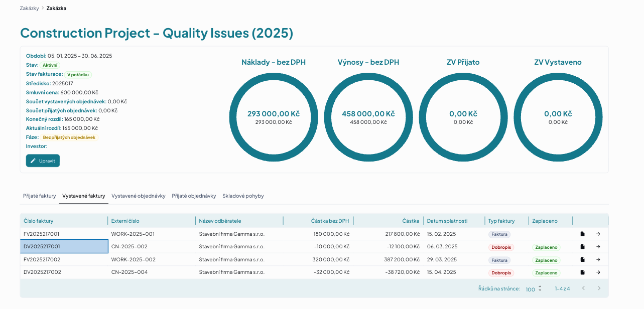The image size is (644, 309).
Task: Open the Skladové pohyby tab
Action: coord(243,196)
